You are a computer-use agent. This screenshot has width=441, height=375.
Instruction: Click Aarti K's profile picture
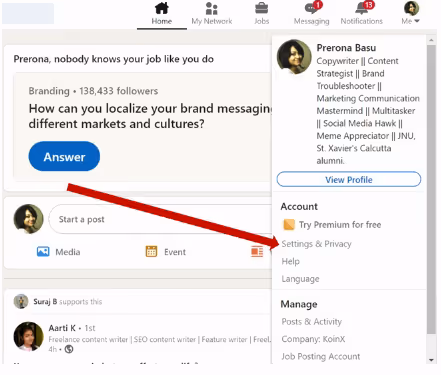(28, 336)
